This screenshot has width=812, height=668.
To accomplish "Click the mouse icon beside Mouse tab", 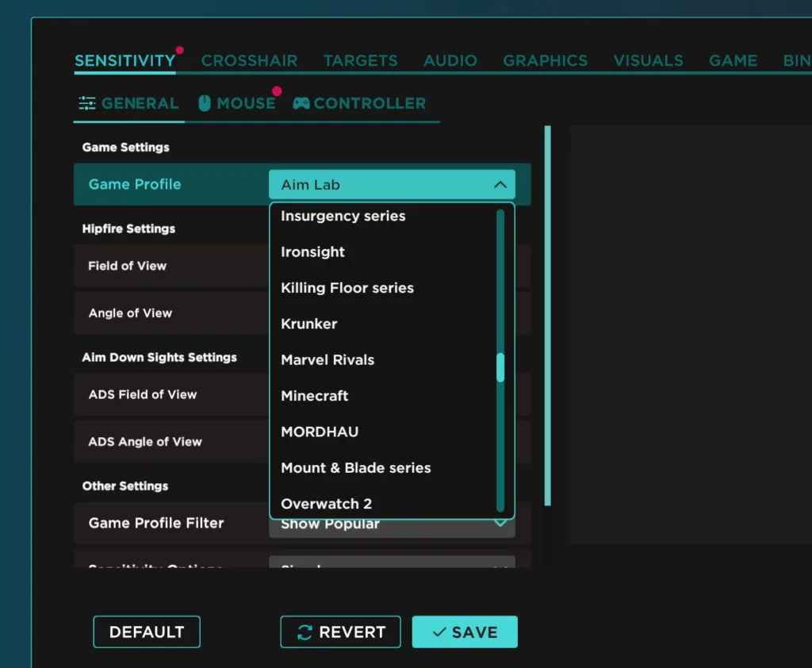I will tap(205, 103).
